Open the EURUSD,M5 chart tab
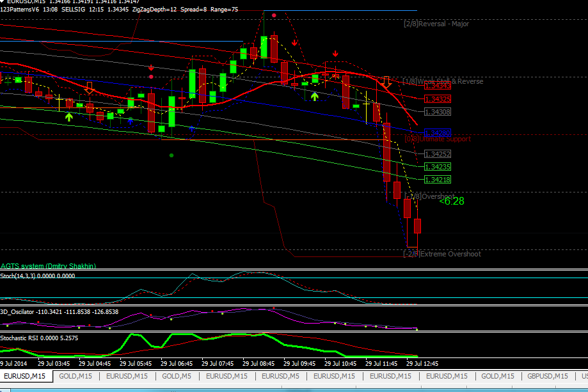This screenshot has height=392, width=588. [280, 376]
